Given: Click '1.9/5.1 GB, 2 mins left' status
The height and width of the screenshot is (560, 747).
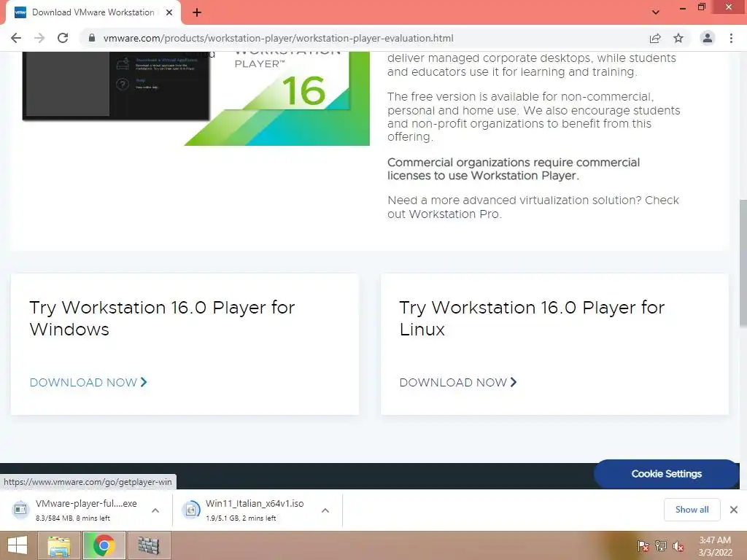Looking at the screenshot, I should coord(241,518).
